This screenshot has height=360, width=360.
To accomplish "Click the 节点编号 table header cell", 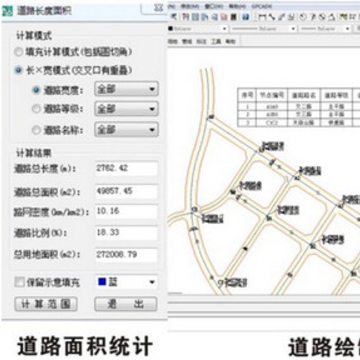I will click(x=272, y=96).
